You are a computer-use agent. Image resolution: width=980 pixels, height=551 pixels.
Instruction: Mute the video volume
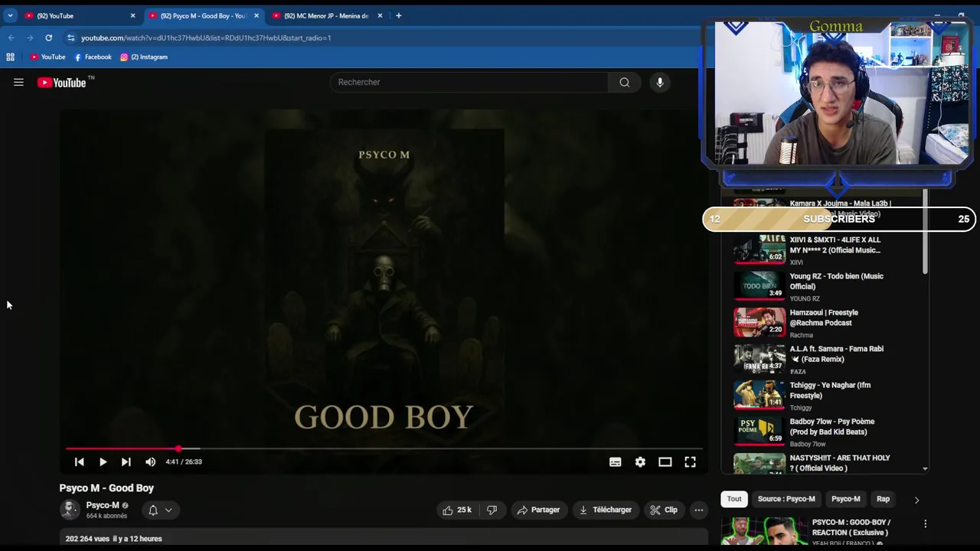[150, 462]
